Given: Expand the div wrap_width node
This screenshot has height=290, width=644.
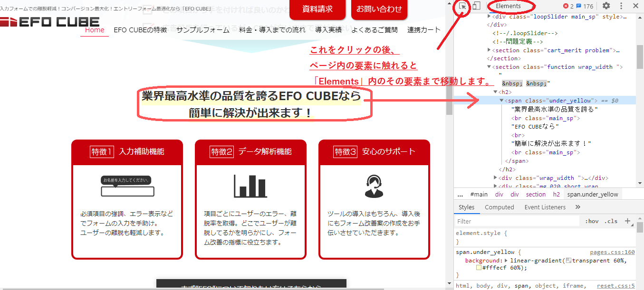Looking at the screenshot, I should tap(496, 178).
